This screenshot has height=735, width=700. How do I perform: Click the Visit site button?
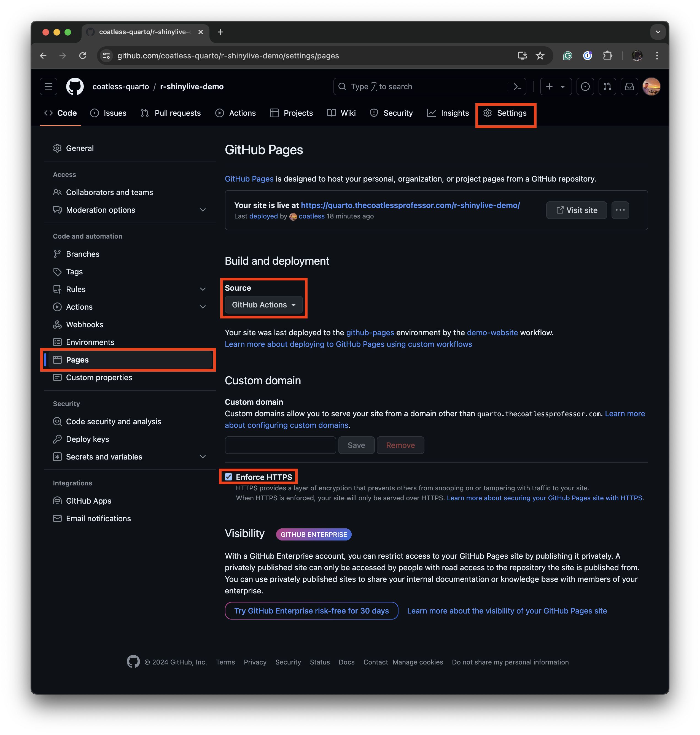(x=576, y=210)
